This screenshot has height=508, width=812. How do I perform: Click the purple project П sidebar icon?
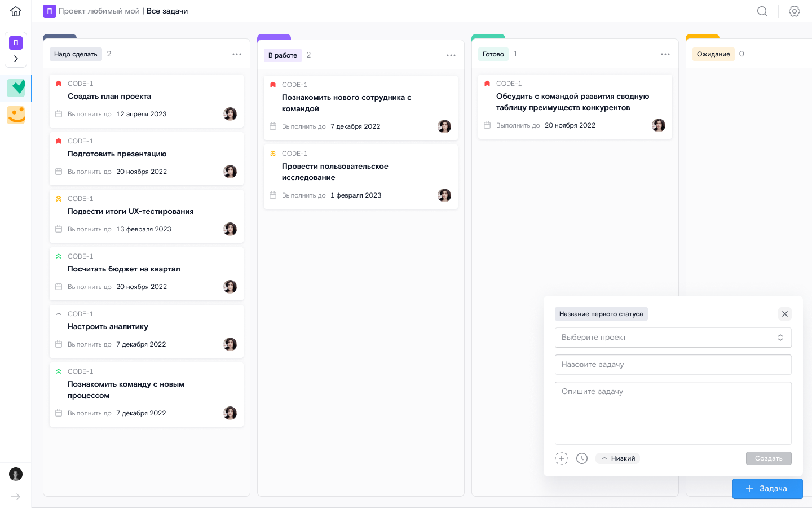click(16, 42)
